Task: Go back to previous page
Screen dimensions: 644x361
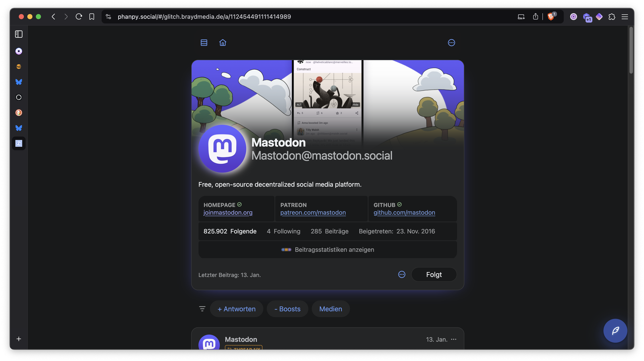Action: [x=53, y=17]
